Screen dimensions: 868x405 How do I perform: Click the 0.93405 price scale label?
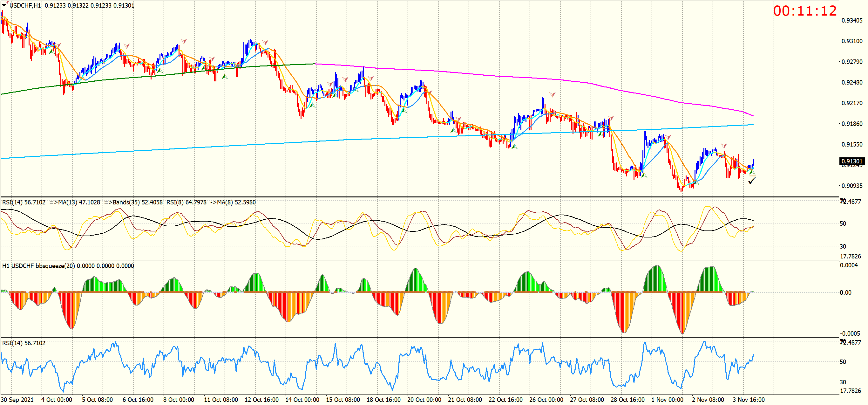tap(852, 21)
